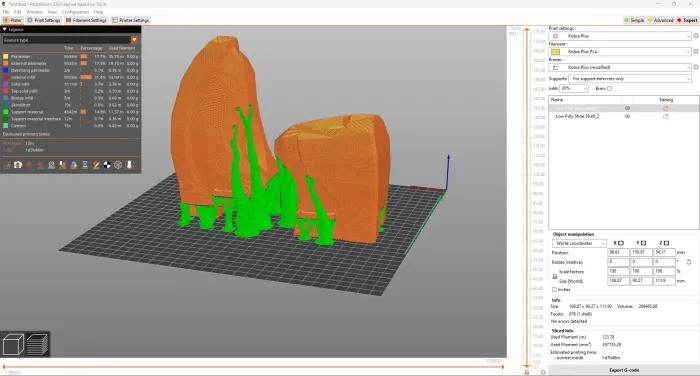Toggle the center of gravity legend icon
The height and width of the screenshot is (376, 700).
tap(107, 165)
